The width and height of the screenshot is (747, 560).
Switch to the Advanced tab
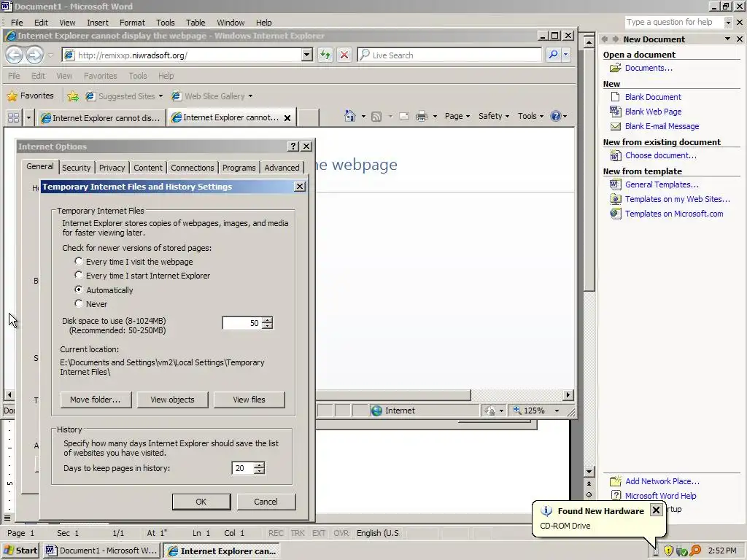click(x=282, y=168)
